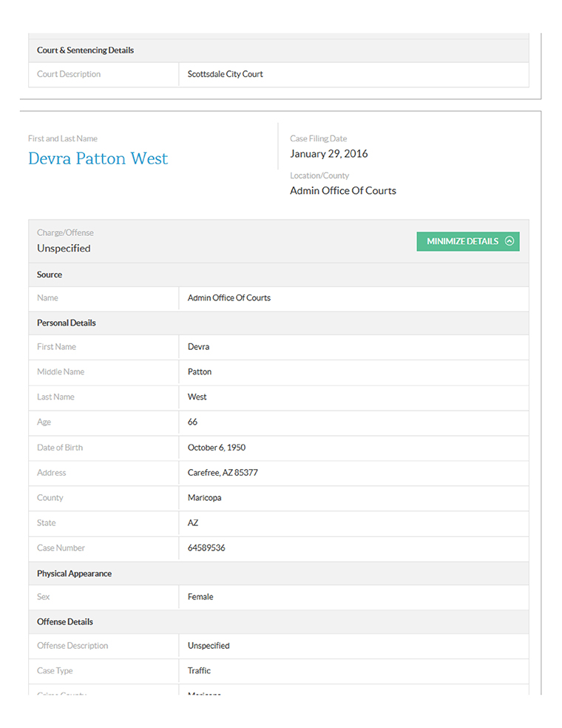Click the chevron-up icon in Minimize Details
This screenshot has width=562, height=728.
[509, 241]
